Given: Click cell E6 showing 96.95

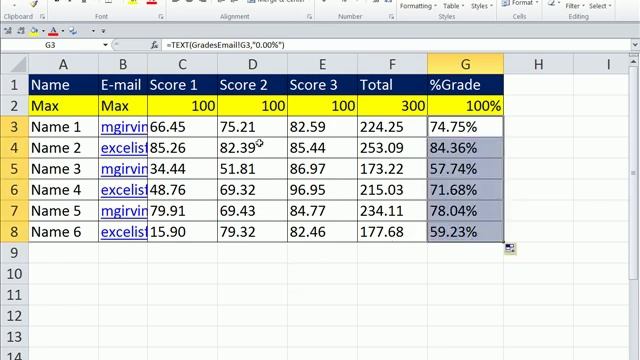Looking at the screenshot, I should click(322, 190).
